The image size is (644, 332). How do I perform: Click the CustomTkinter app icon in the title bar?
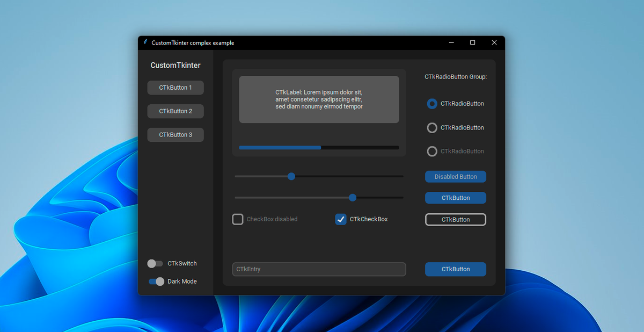144,42
